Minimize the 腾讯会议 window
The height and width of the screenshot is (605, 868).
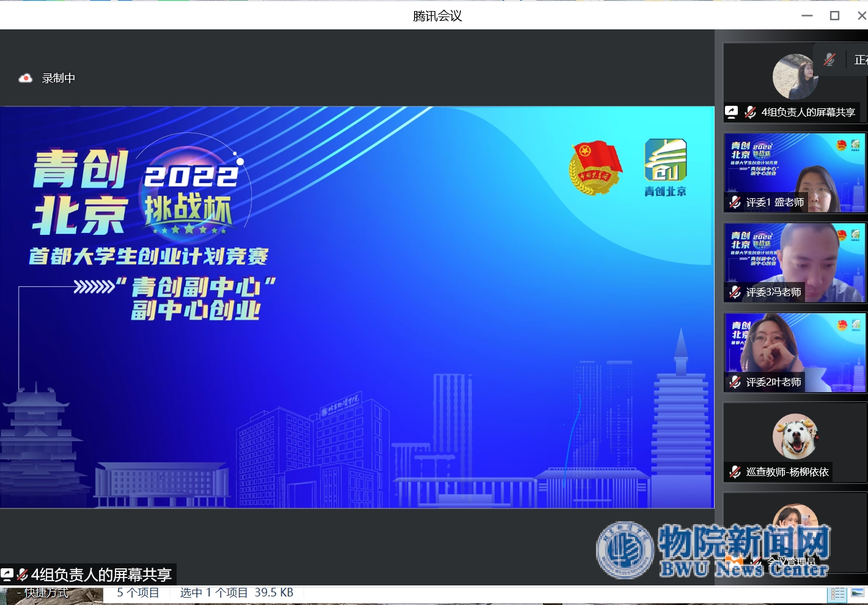pos(807,16)
